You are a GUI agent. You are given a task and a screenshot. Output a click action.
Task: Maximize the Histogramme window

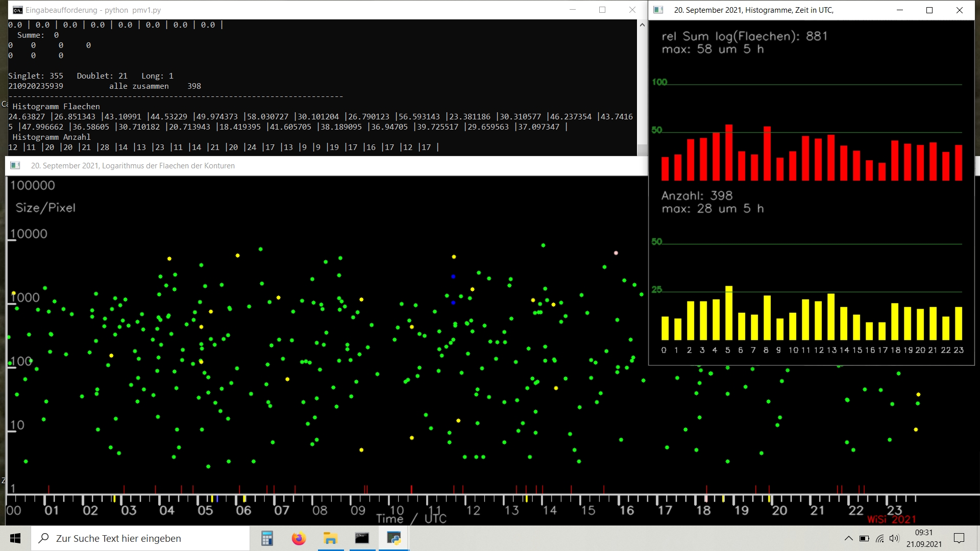929,10
